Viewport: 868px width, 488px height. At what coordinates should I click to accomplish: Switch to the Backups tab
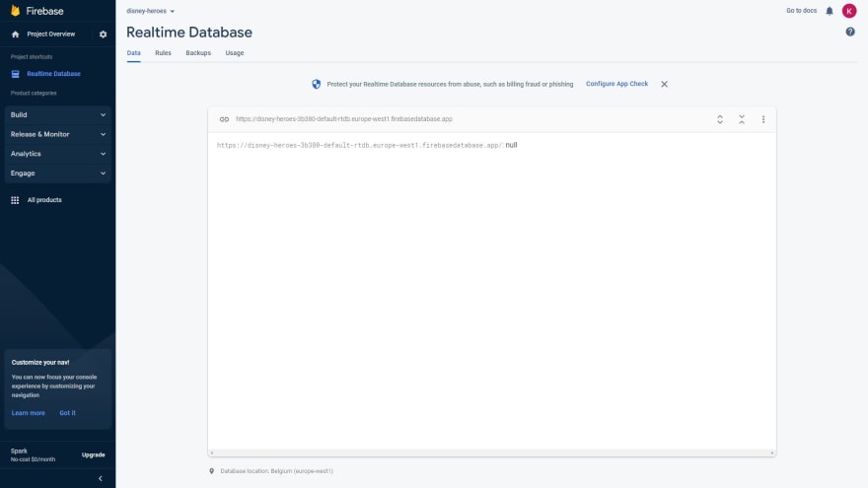[198, 53]
